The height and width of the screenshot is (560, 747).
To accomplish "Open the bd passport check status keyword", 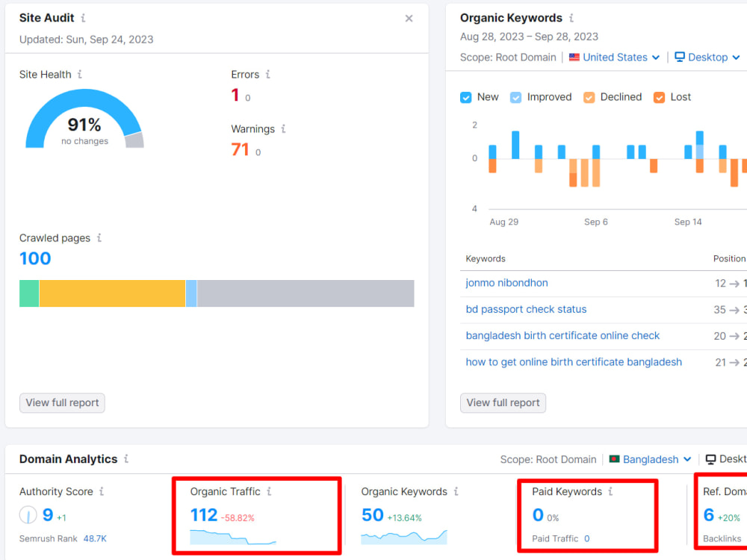I will 526,310.
